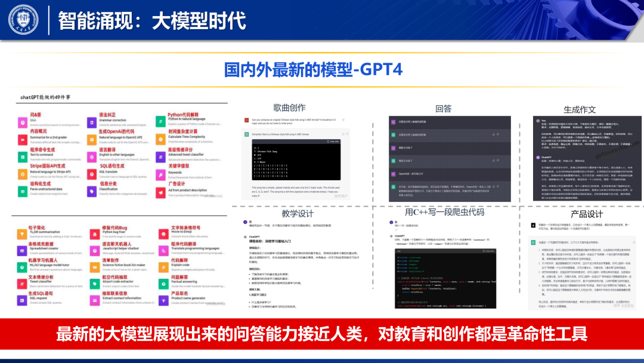The width and height of the screenshot is (644, 363).
Task: Click the red label 文字转表情符号
Action: [185, 227]
